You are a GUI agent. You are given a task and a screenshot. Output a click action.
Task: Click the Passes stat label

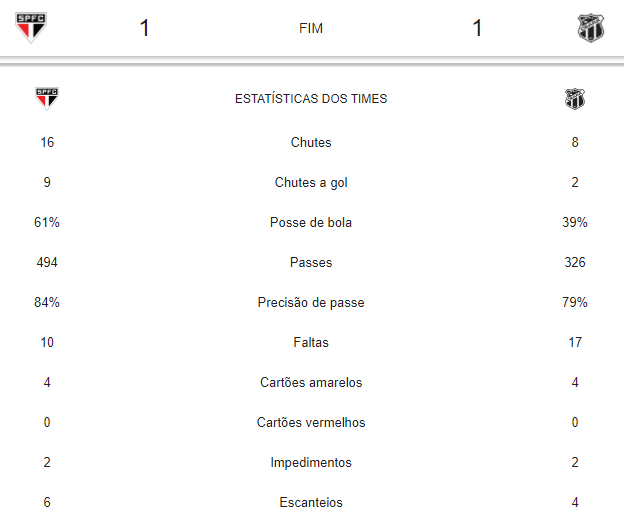tap(311, 263)
